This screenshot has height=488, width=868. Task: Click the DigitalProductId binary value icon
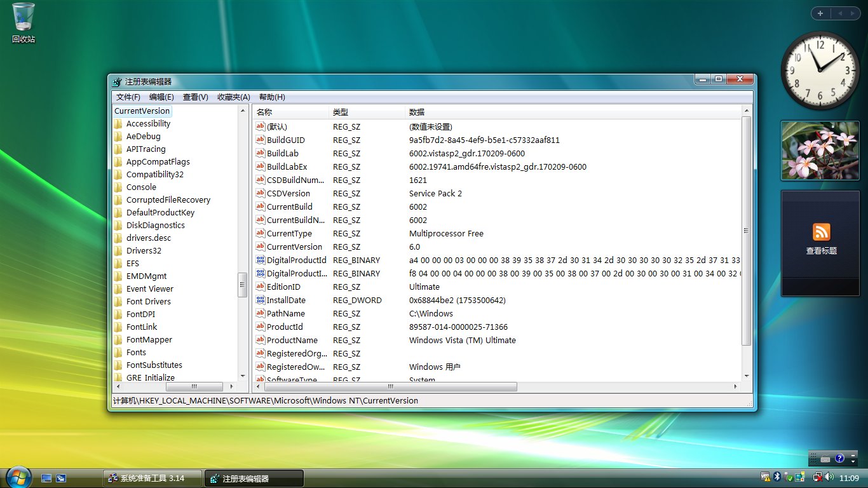[260, 260]
